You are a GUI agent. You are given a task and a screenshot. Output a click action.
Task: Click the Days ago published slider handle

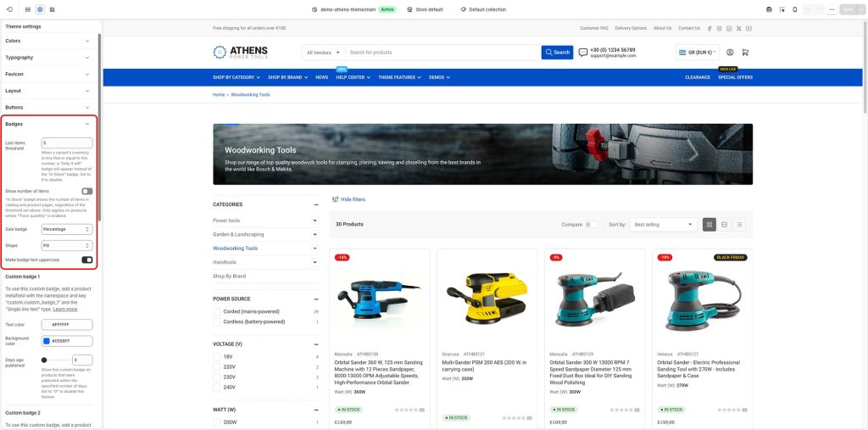[44, 360]
